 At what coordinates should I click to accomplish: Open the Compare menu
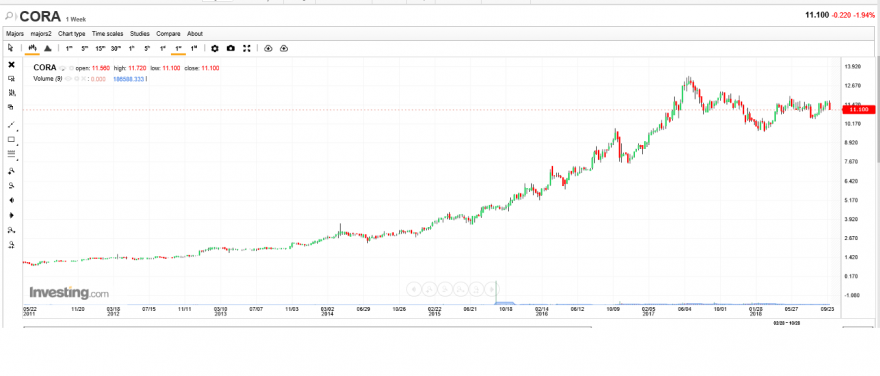(x=168, y=34)
